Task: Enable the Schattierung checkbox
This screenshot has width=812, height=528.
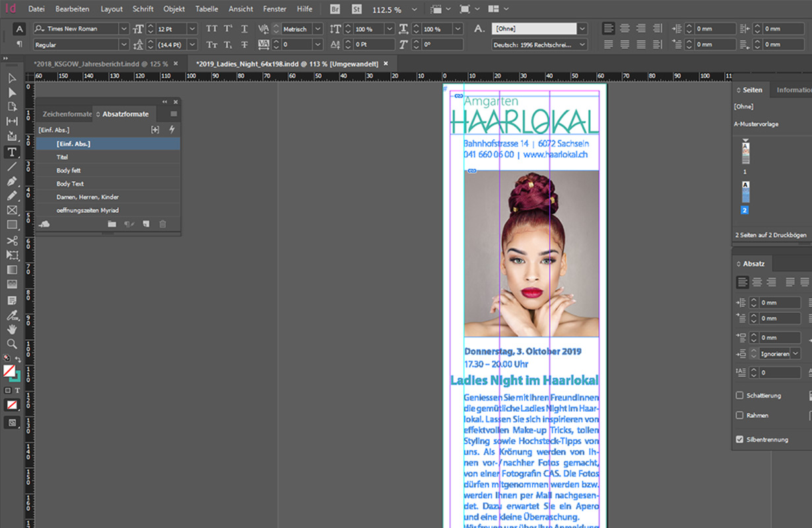Action: tap(739, 395)
